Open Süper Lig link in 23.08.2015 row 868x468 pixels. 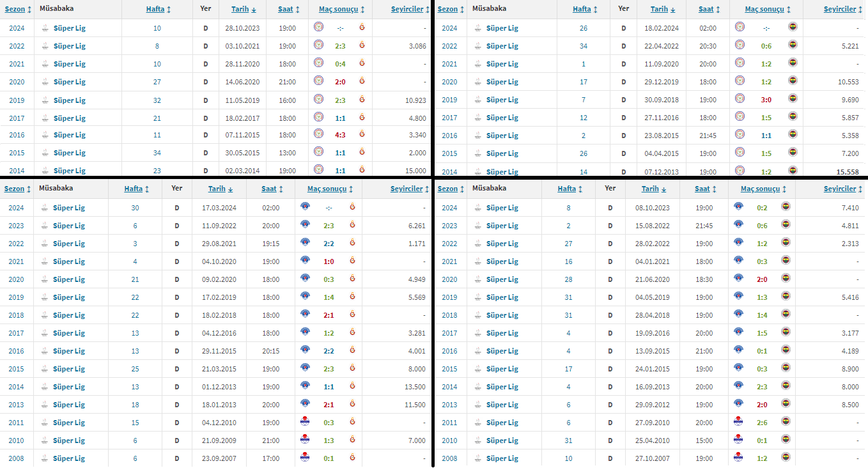(x=502, y=136)
